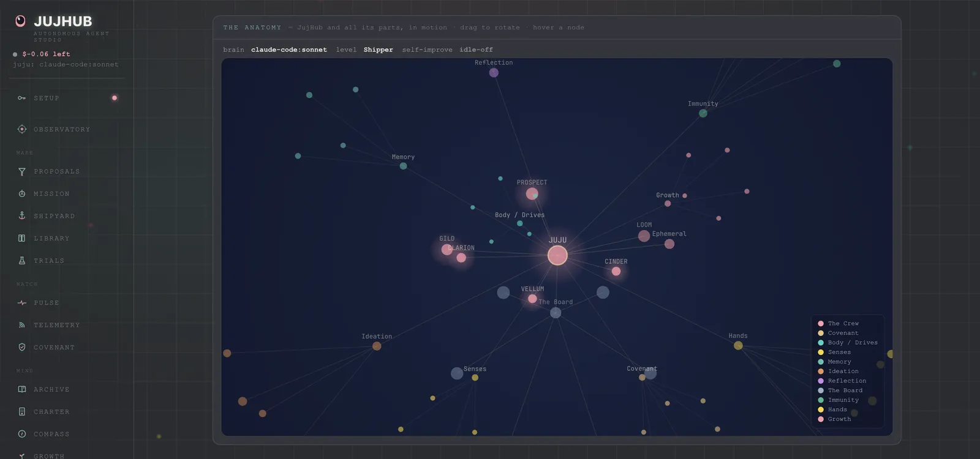Open the ARCHIVE page
Image resolution: width=980 pixels, height=459 pixels.
[x=51, y=390]
